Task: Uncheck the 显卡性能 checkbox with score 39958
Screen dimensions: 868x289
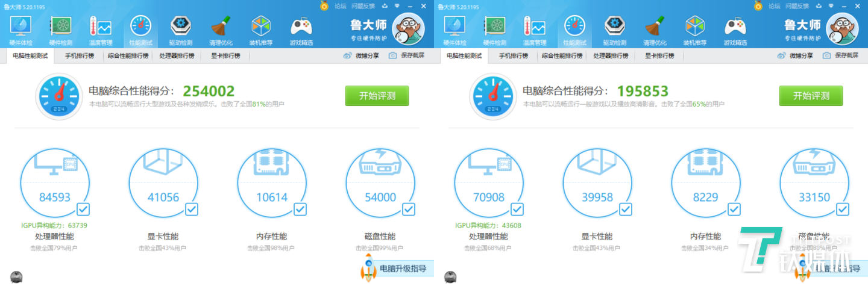Action: [x=626, y=210]
